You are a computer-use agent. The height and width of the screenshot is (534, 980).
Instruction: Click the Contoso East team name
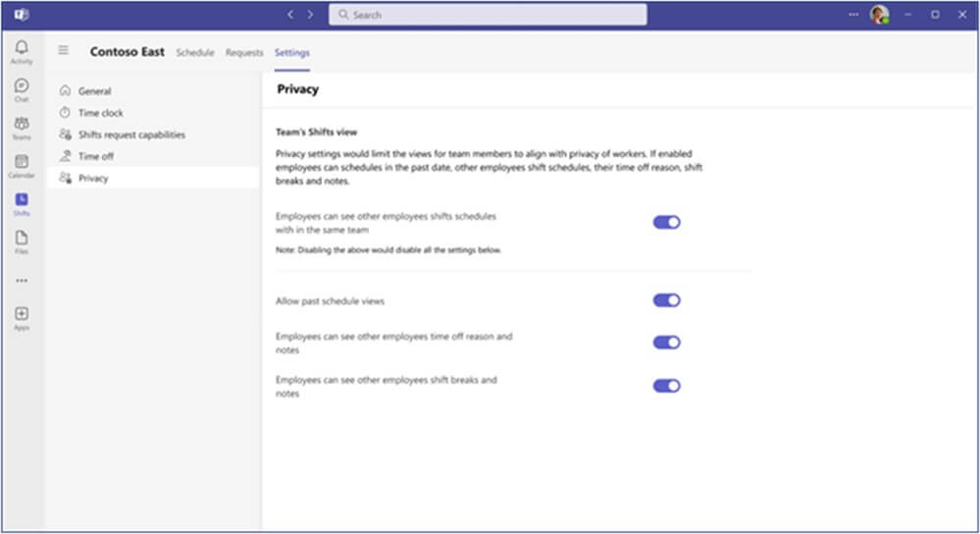click(x=127, y=52)
